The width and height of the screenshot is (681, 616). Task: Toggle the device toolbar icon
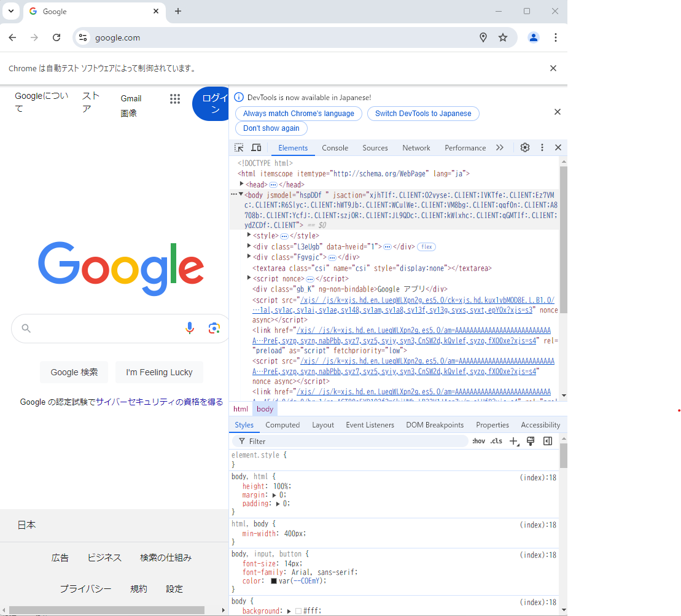[257, 147]
